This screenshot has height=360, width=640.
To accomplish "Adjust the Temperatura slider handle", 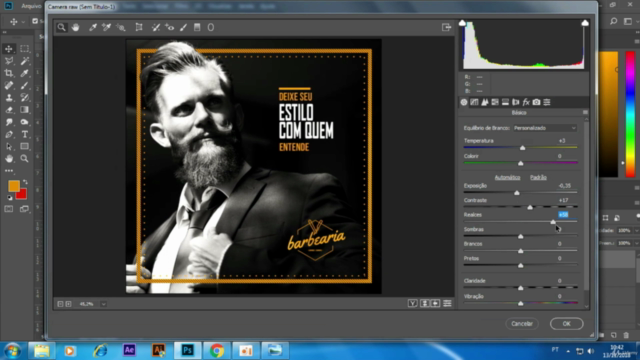I will pyautogui.click(x=522, y=148).
